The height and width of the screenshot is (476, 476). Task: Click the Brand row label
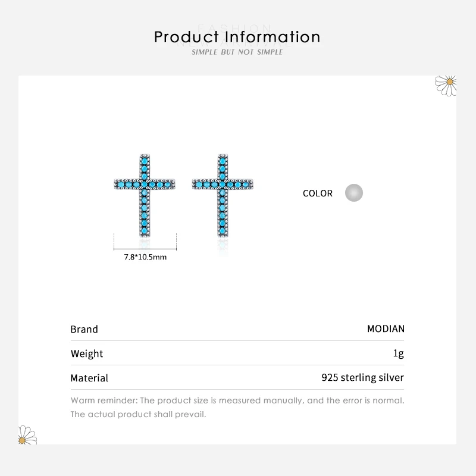84,329
